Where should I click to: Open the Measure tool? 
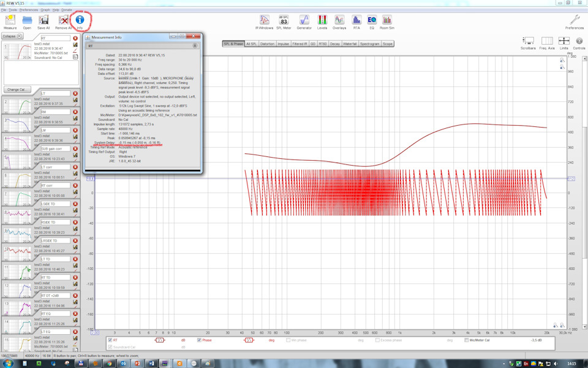tap(10, 22)
